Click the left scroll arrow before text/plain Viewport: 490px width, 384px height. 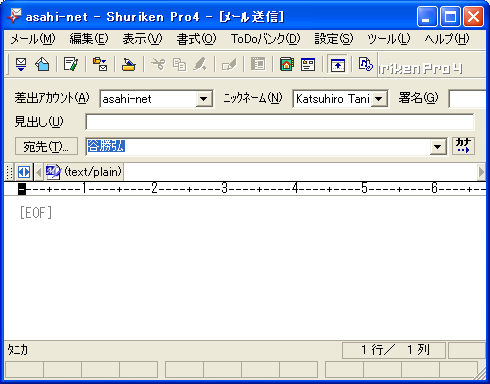tap(39, 172)
